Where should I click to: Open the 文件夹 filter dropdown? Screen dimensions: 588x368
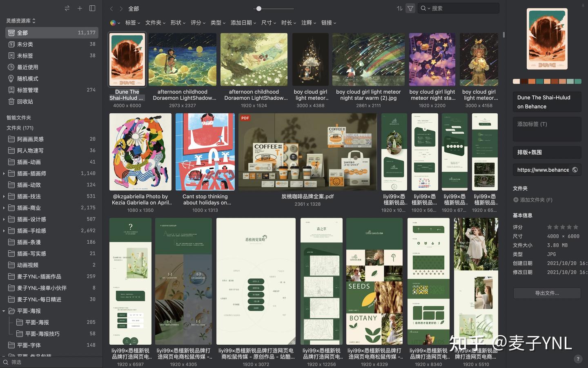pos(156,23)
